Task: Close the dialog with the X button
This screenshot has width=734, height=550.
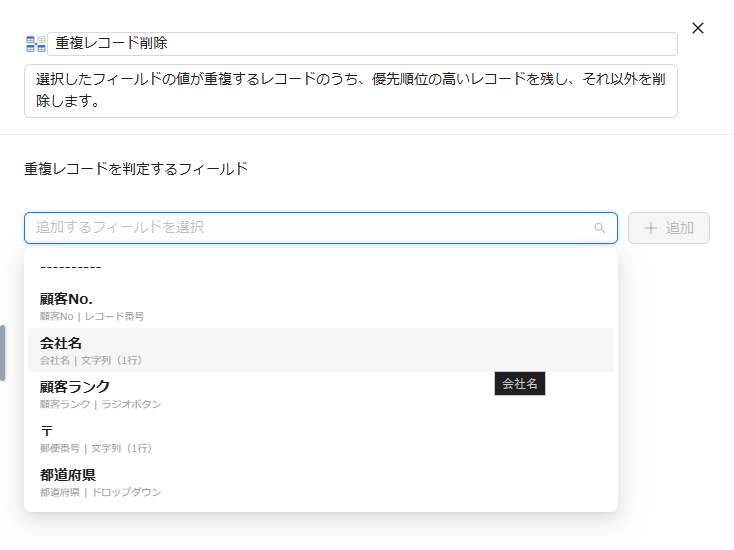Action: pyautogui.click(x=697, y=29)
